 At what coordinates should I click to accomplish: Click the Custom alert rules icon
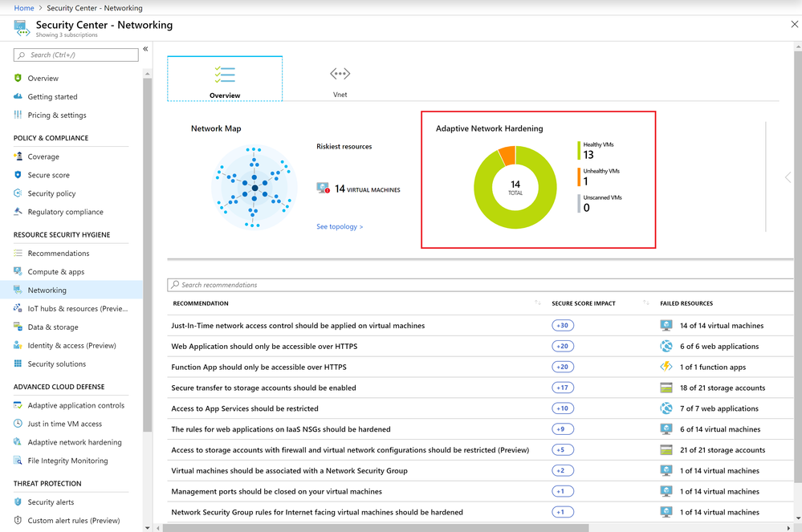pyautogui.click(x=18, y=520)
